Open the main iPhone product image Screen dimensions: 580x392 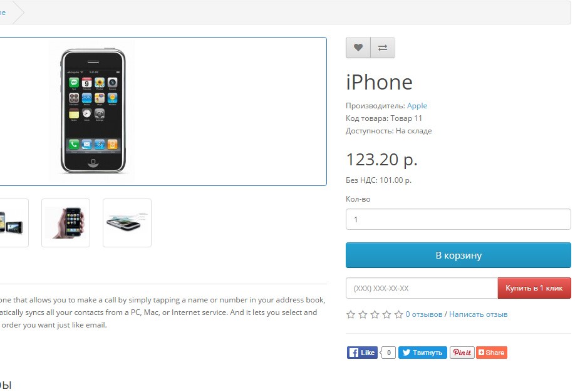tap(93, 111)
